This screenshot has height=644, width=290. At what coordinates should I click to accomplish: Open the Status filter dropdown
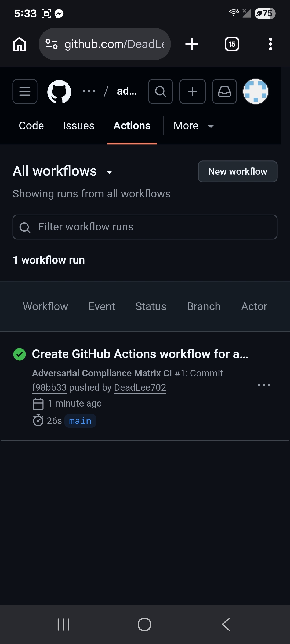[151, 306]
